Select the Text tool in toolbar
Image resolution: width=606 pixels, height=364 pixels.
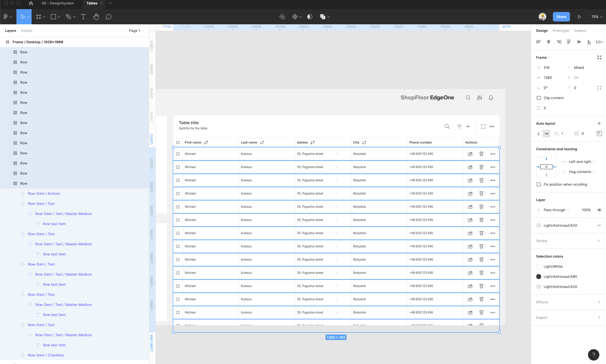(x=83, y=17)
